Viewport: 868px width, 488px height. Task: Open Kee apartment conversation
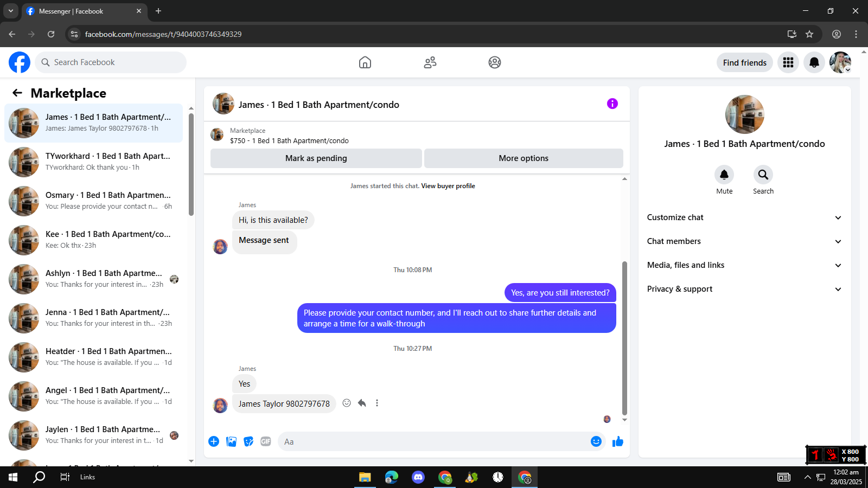(x=93, y=240)
